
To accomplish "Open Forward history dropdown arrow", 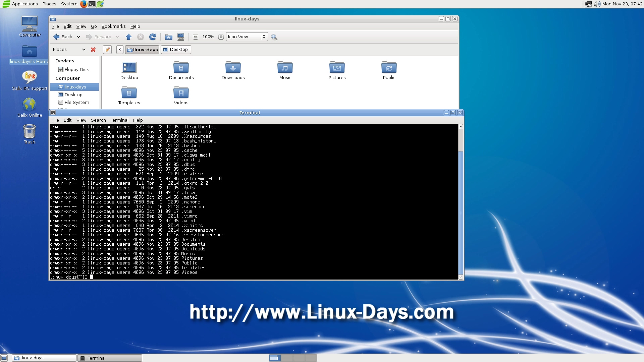I will pos(118,37).
